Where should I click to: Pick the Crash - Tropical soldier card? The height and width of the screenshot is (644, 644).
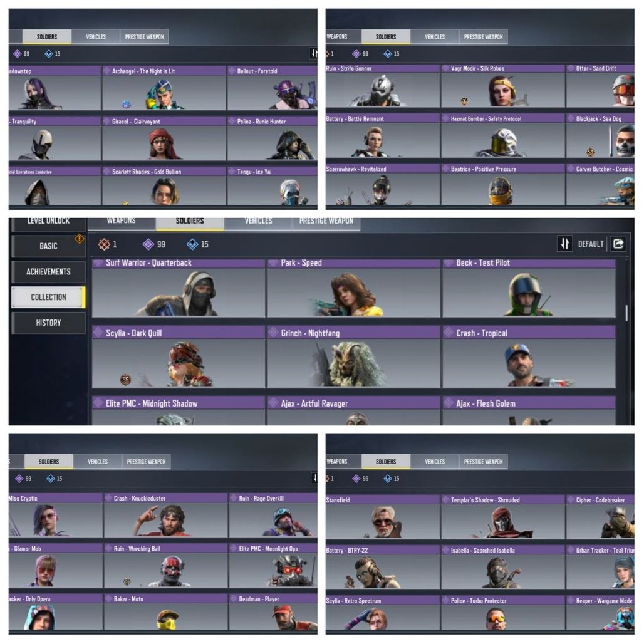click(529, 357)
